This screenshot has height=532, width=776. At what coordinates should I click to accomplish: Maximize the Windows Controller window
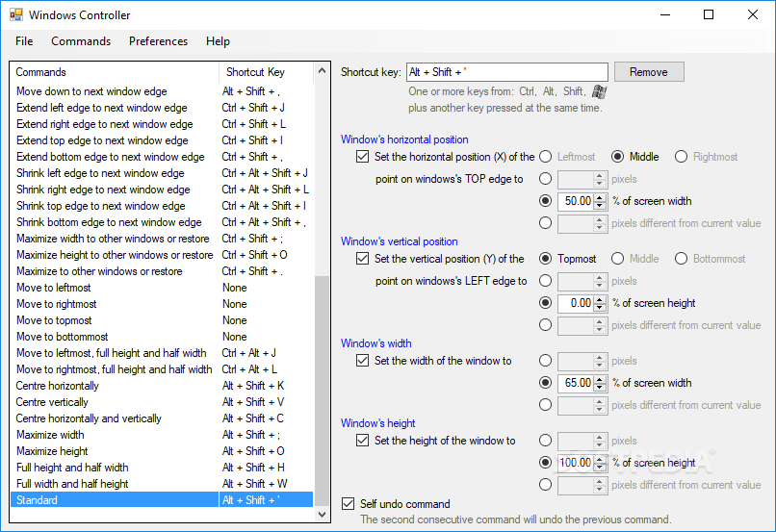click(x=709, y=14)
